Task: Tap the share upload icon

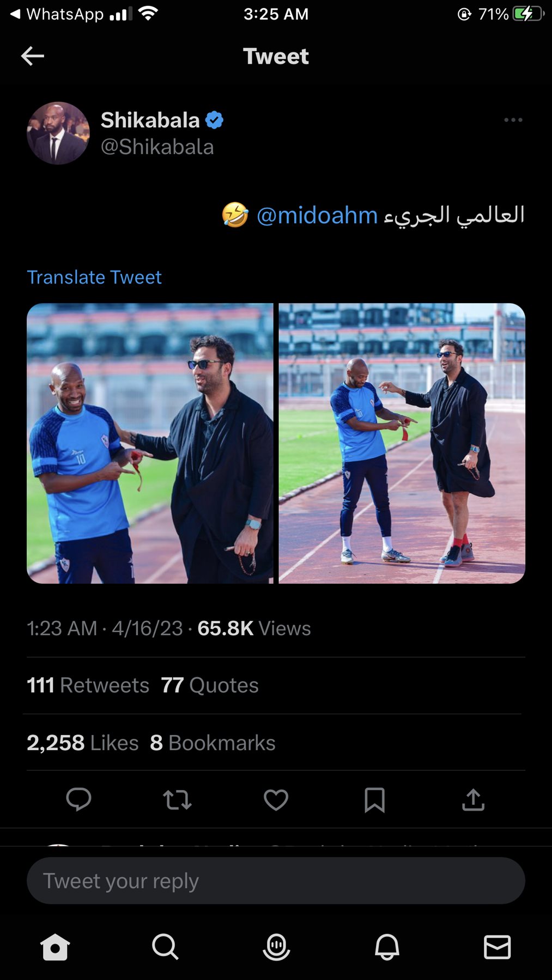Action: click(x=473, y=800)
